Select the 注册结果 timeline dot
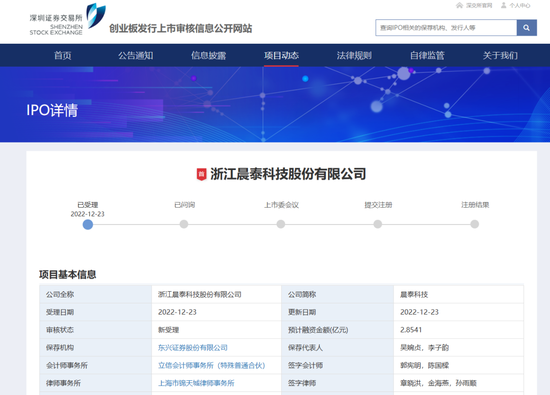The height and width of the screenshot is (395, 550). (474, 224)
